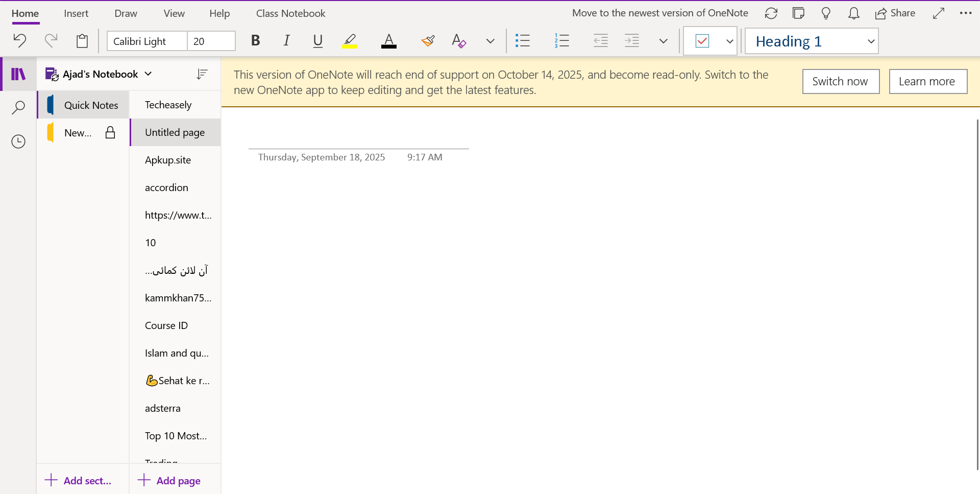Expand the Ajad's Notebook list
Image resolution: width=980 pixels, height=494 pixels.
tap(149, 74)
